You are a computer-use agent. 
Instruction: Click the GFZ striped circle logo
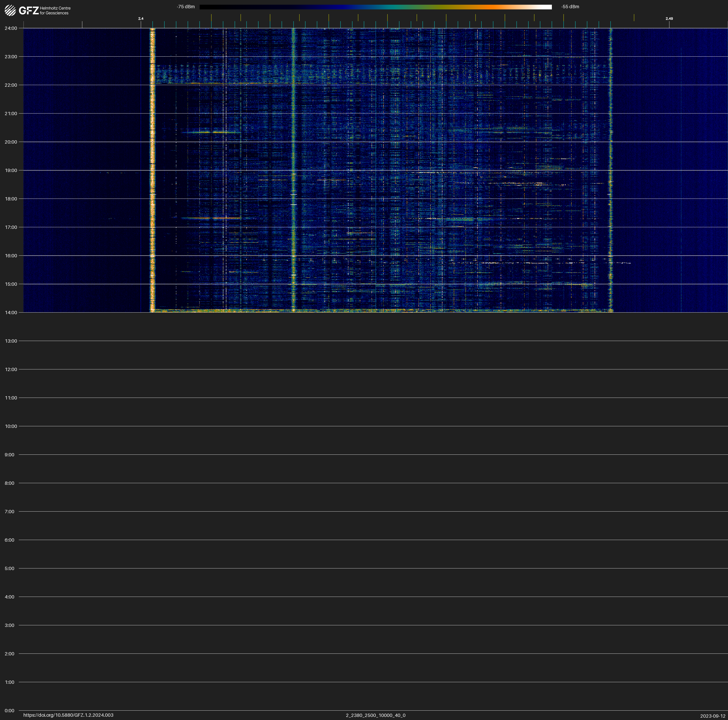pyautogui.click(x=10, y=11)
